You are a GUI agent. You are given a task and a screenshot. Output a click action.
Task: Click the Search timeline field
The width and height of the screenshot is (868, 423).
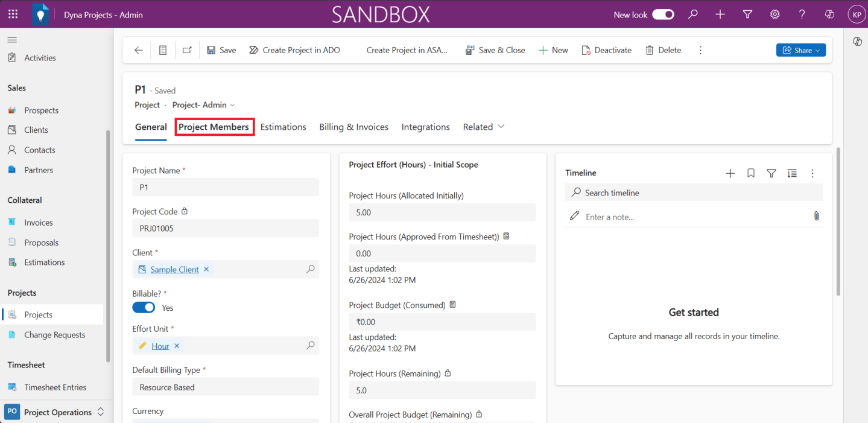[x=694, y=192]
